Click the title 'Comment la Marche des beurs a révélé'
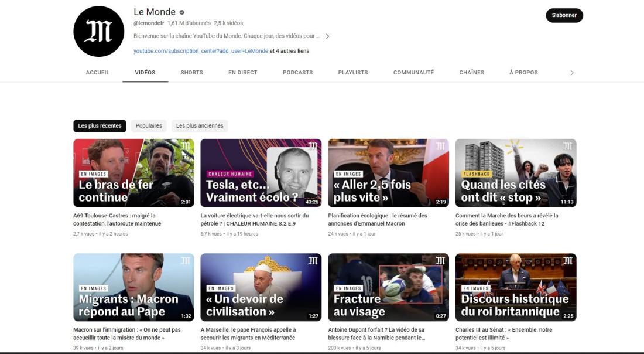The image size is (644, 354). 507,220
